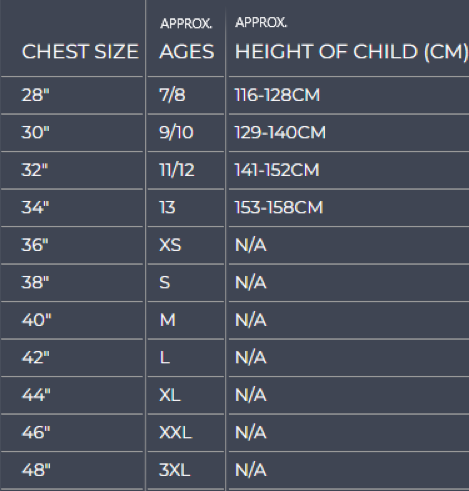Select the 141-152CM height cell

click(277, 170)
